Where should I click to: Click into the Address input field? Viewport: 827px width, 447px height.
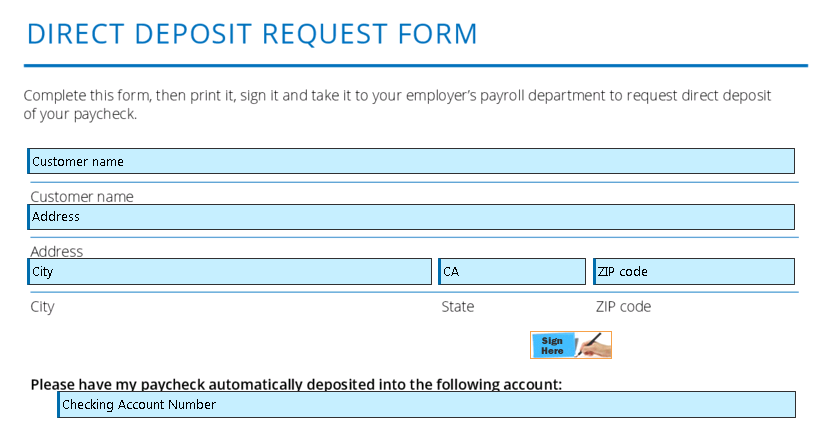411,217
